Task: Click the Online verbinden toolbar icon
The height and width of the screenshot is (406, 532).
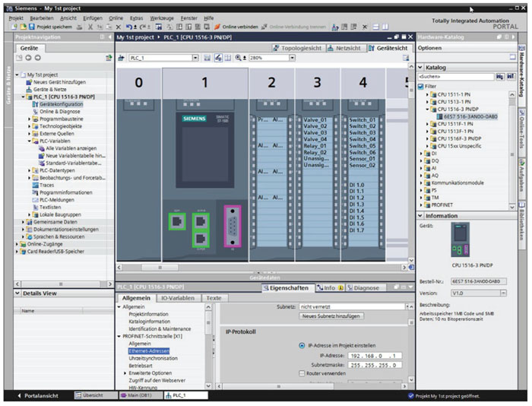Action: click(x=217, y=27)
